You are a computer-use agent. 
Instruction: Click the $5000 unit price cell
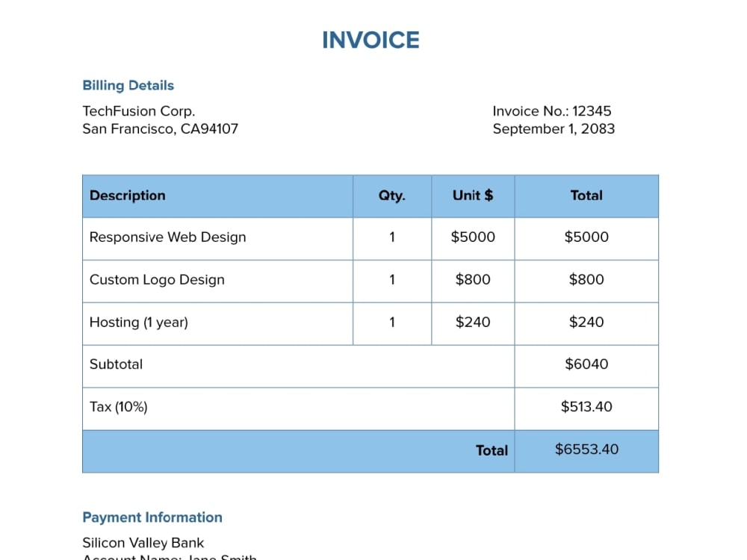click(473, 237)
